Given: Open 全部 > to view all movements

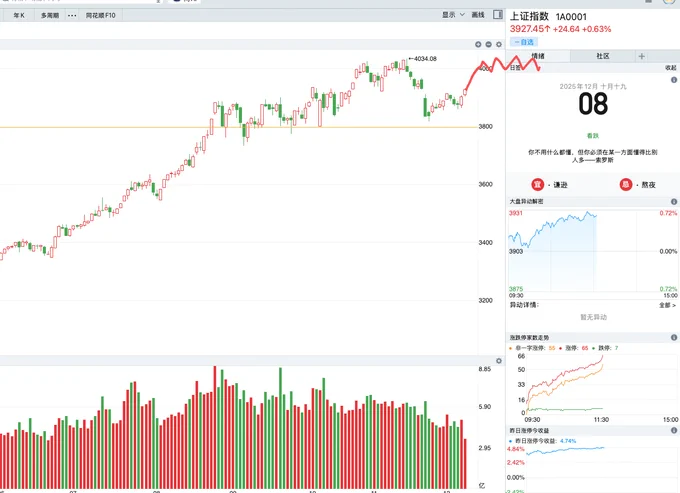Looking at the screenshot, I should [x=667, y=305].
